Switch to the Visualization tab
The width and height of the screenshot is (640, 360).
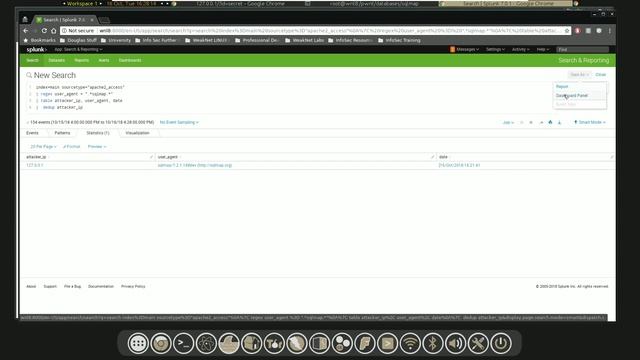click(138, 133)
